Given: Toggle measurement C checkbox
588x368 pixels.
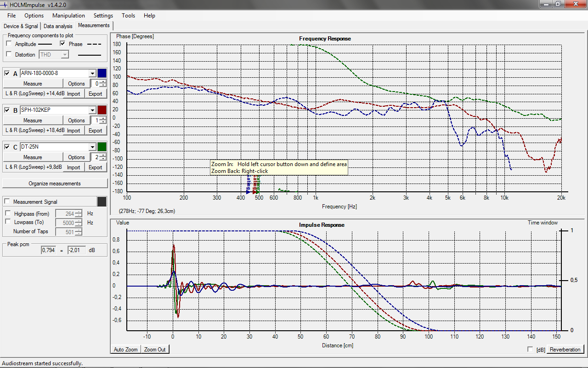Looking at the screenshot, I should (x=7, y=147).
